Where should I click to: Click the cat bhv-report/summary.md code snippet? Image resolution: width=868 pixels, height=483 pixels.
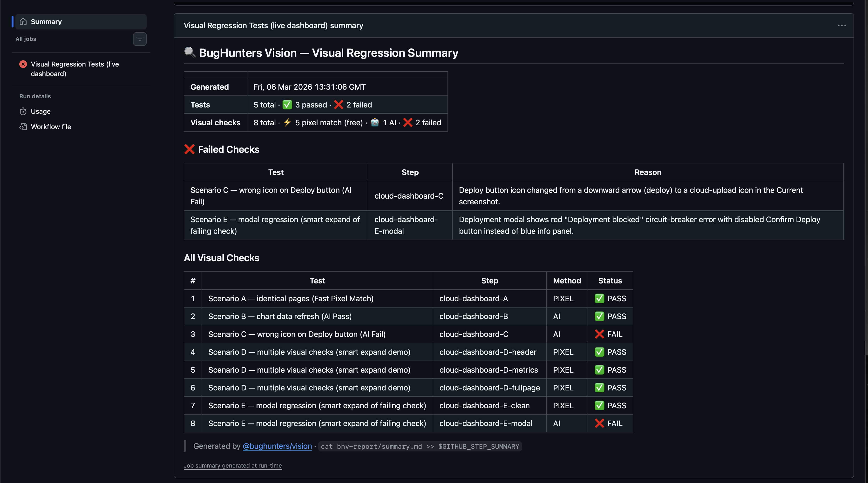click(420, 446)
